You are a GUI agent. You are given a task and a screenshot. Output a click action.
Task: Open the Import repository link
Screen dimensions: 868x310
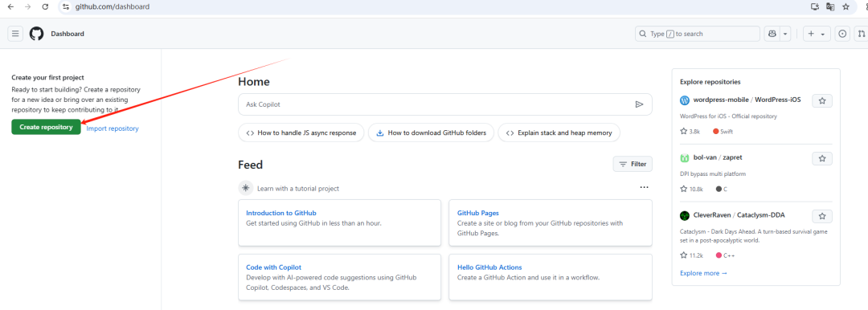113,128
